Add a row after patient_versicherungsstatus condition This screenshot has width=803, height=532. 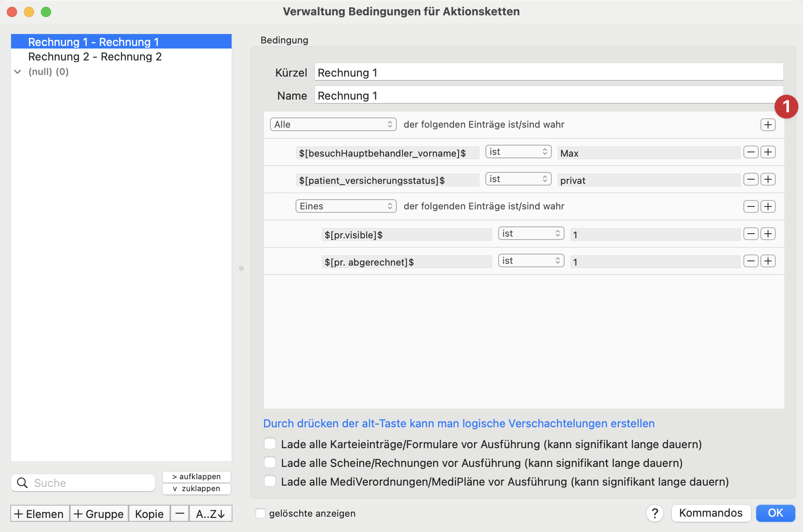[x=768, y=179]
